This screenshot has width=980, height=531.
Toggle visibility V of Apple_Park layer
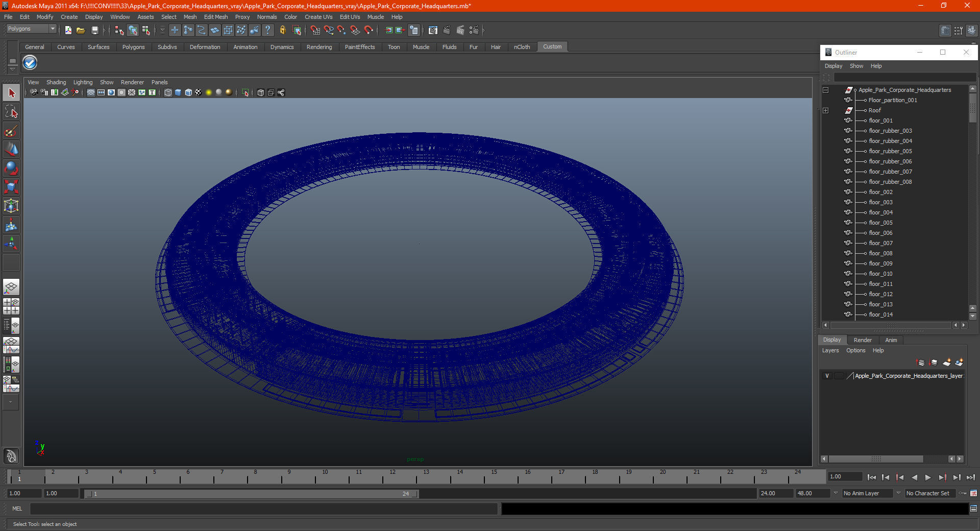click(x=827, y=376)
